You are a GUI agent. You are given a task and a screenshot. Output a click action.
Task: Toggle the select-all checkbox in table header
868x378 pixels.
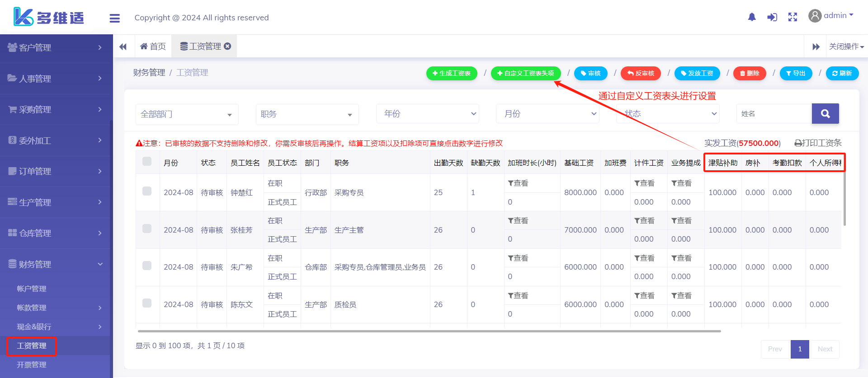click(147, 162)
